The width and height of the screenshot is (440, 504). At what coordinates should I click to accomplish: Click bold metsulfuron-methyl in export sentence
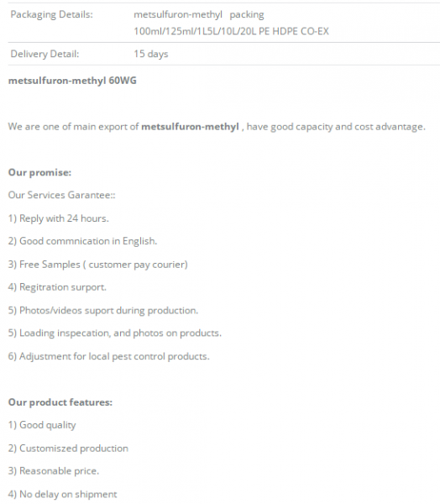click(x=190, y=127)
